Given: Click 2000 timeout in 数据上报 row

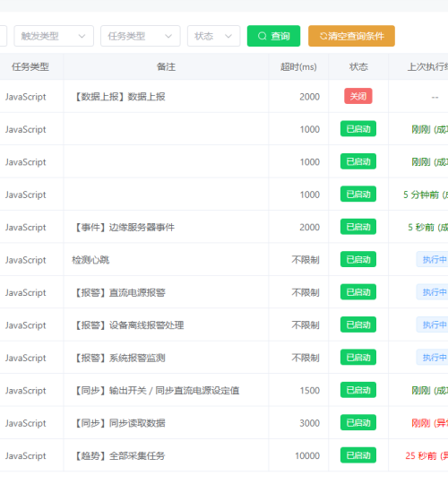Looking at the screenshot, I should click(x=310, y=97).
